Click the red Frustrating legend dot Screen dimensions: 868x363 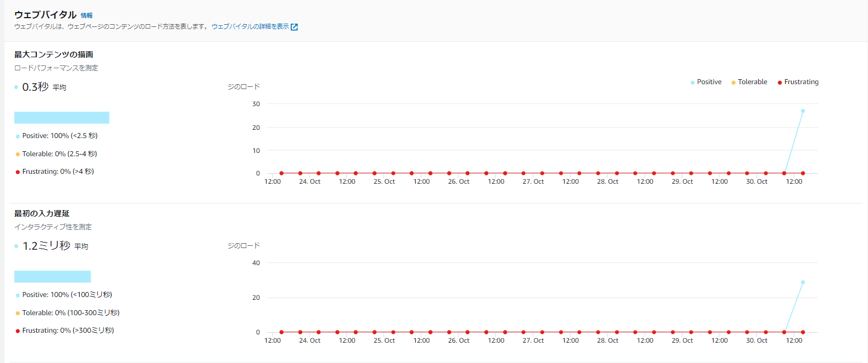[779, 82]
